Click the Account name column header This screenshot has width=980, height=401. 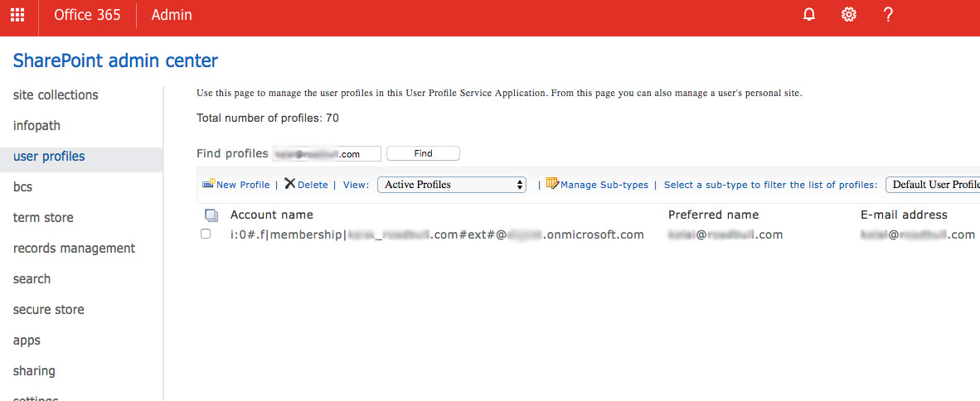point(272,215)
